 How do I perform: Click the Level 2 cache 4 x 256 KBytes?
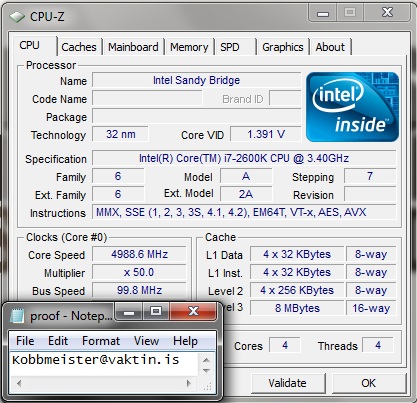tap(297, 290)
